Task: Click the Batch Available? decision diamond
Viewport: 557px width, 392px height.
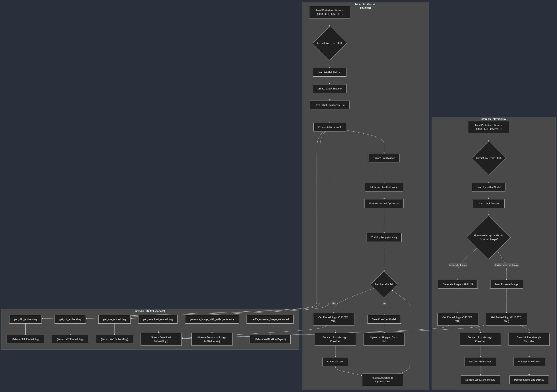Action: pos(384,284)
